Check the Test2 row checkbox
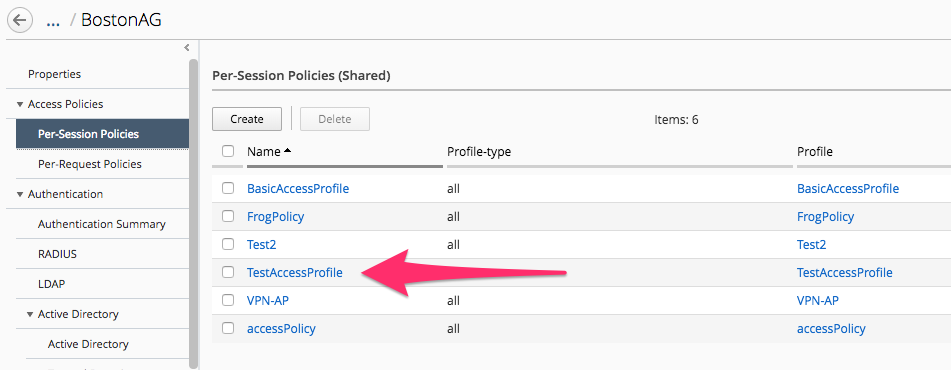This screenshot has height=370, width=951. 228,244
